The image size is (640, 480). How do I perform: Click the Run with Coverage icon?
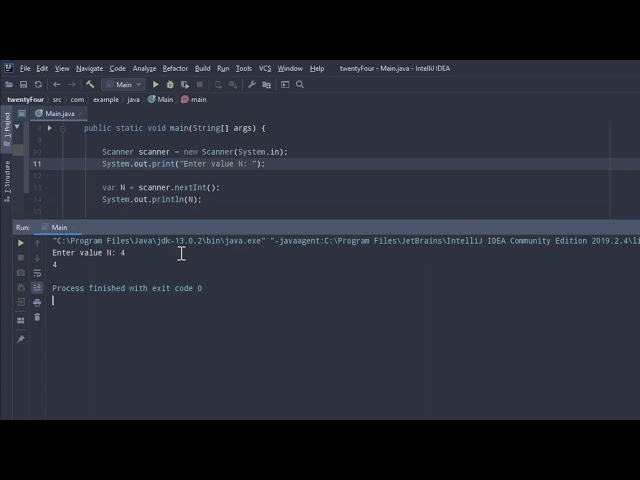coord(185,84)
